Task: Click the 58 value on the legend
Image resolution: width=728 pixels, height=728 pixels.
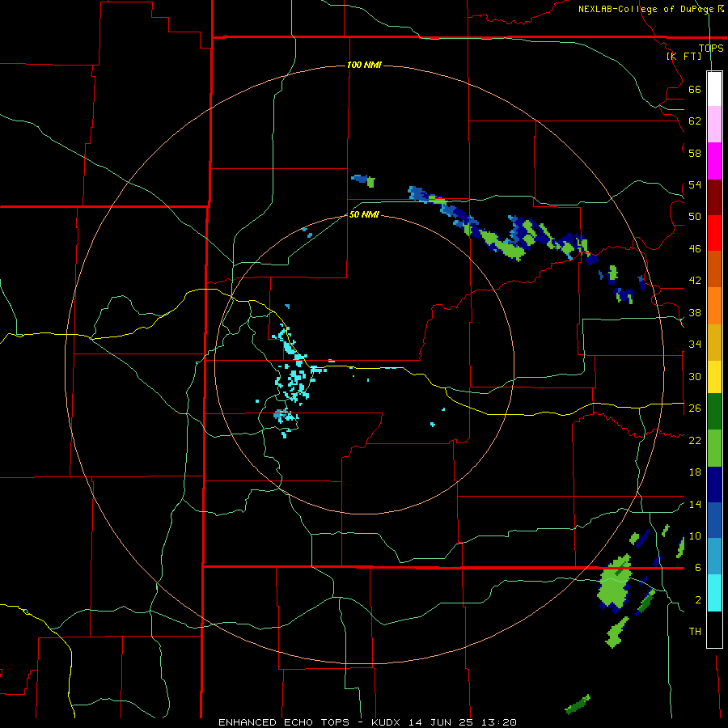Action: click(x=695, y=153)
